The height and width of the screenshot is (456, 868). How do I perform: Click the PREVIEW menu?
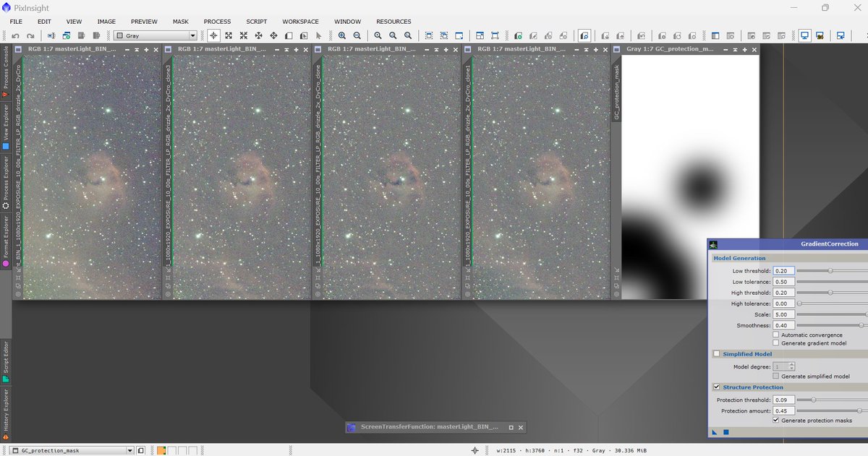[x=144, y=22]
